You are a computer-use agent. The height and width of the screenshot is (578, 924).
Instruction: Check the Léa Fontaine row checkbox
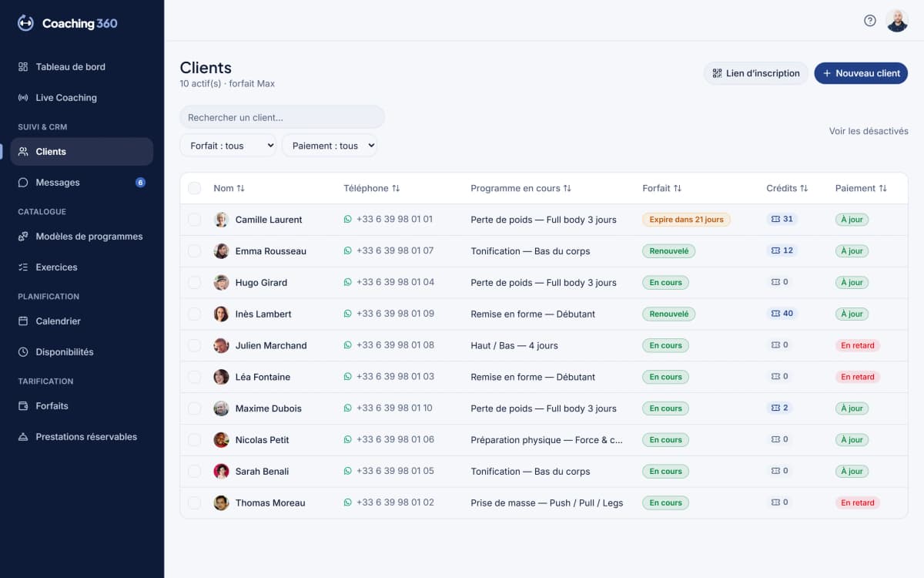click(x=194, y=377)
